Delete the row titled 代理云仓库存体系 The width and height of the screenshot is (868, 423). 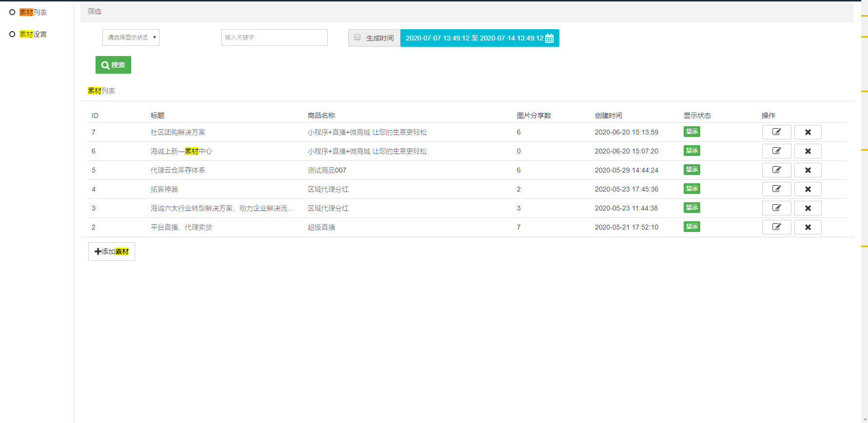[808, 170]
